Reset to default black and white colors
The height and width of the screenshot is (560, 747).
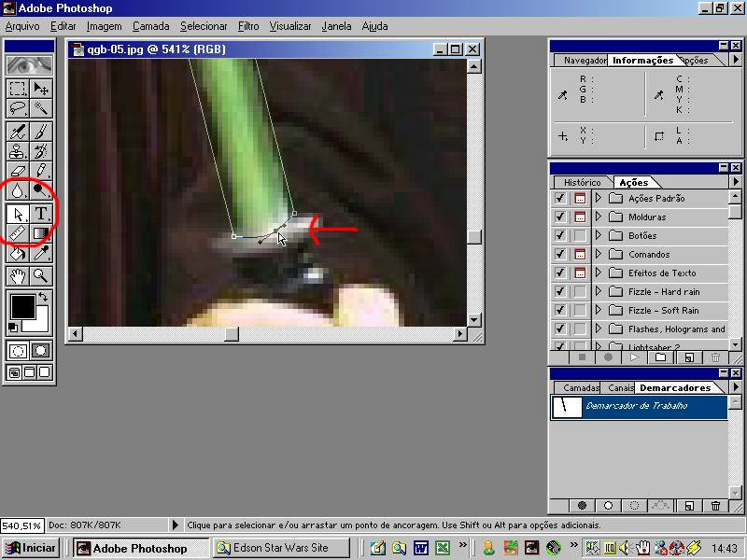(13, 328)
